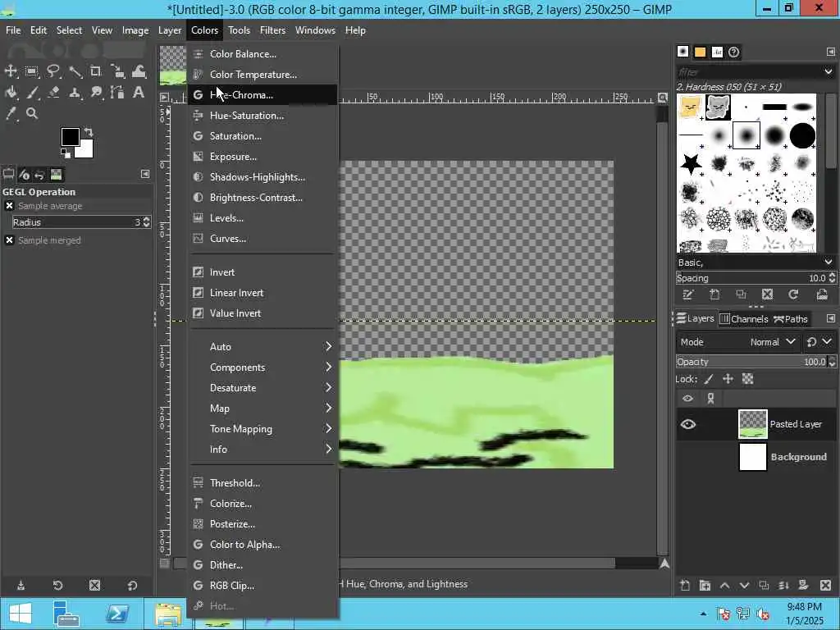Select the Bucket Fill tool
This screenshot has width=840, height=630.
(11, 92)
